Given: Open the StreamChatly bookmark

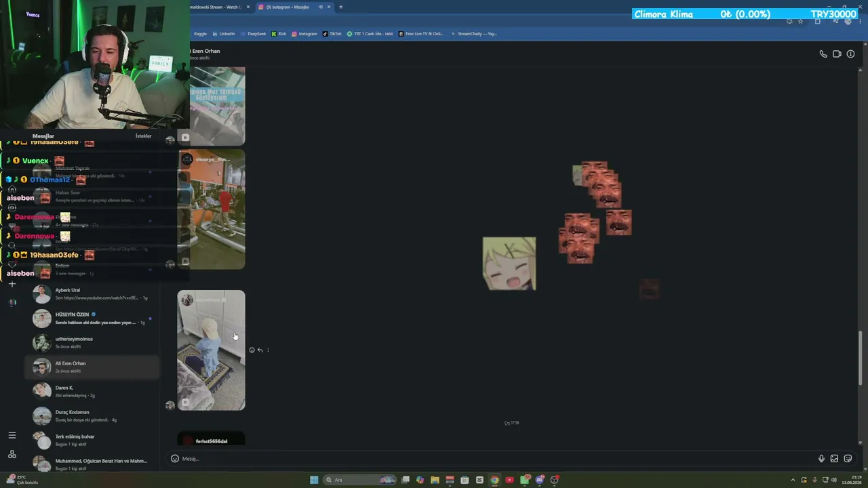Looking at the screenshot, I should (x=474, y=34).
